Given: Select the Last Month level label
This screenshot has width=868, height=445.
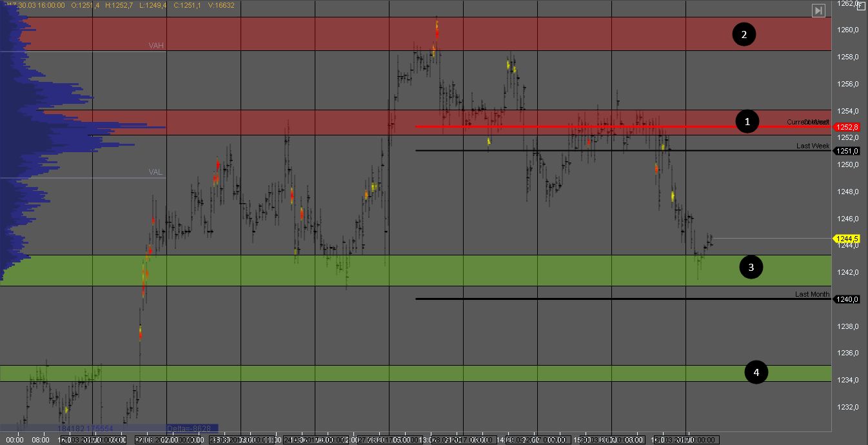Looking at the screenshot, I should pos(812,294).
